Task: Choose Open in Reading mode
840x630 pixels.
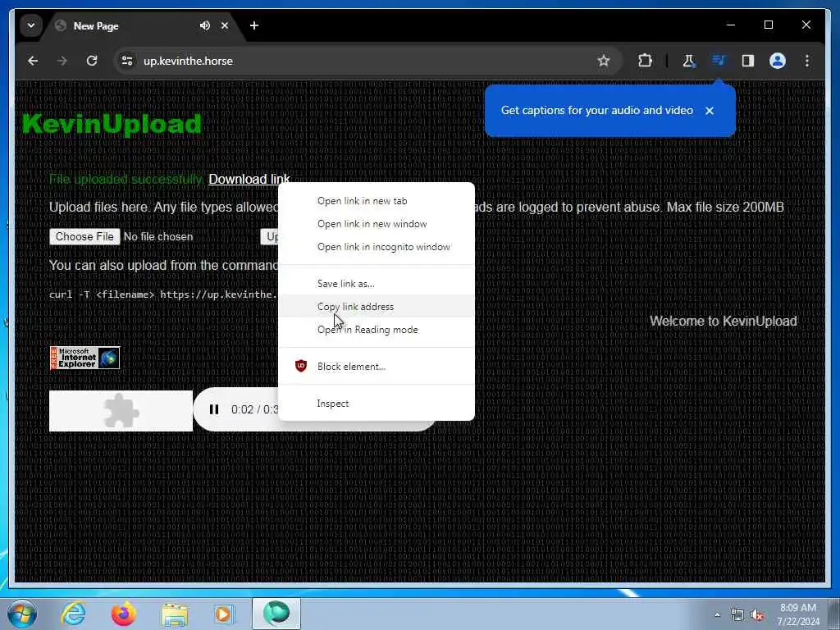Action: coord(376,330)
